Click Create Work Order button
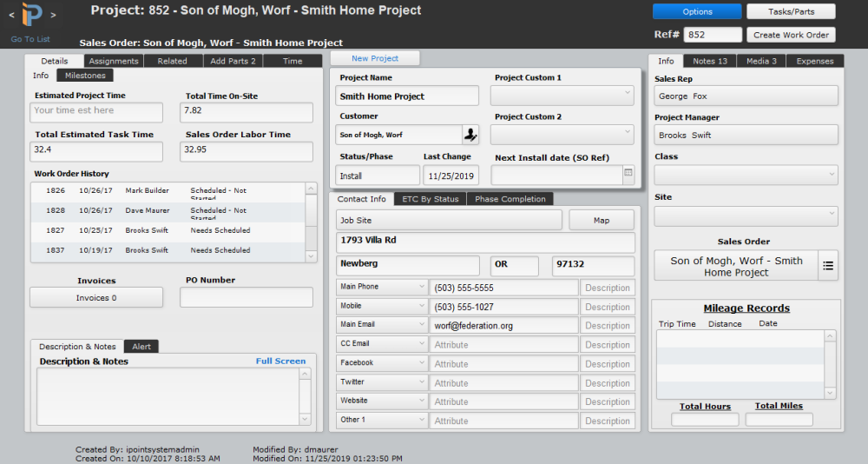868x464 pixels. [x=791, y=35]
